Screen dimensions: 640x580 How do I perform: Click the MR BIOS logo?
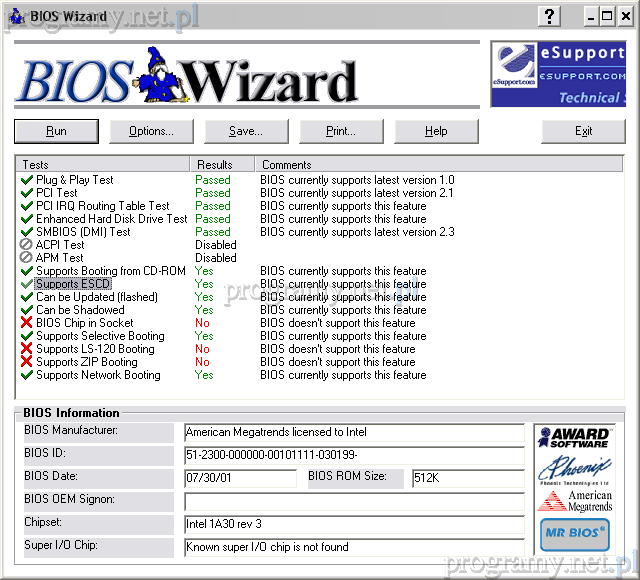tap(574, 535)
